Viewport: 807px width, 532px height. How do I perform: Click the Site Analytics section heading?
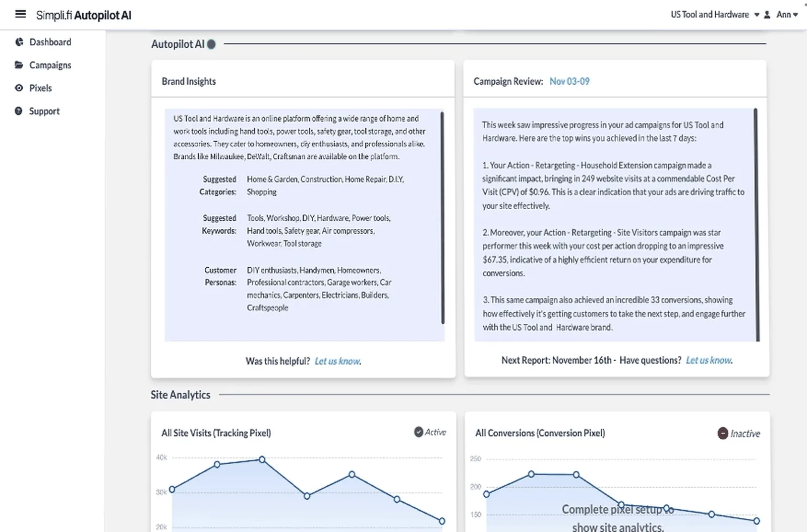(181, 395)
